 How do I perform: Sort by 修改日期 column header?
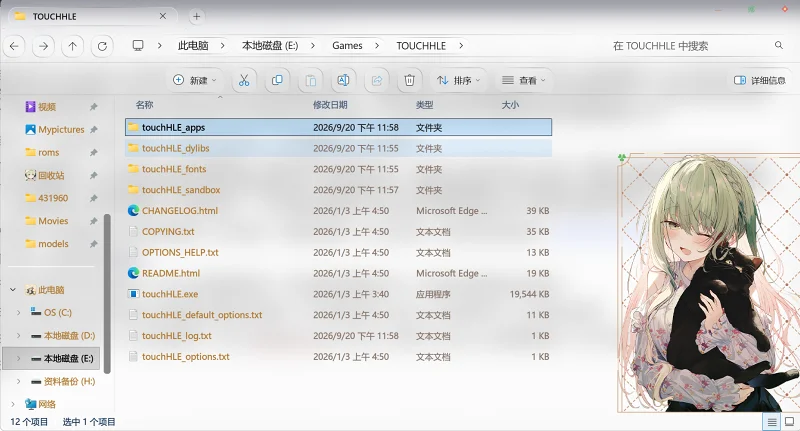pos(330,105)
